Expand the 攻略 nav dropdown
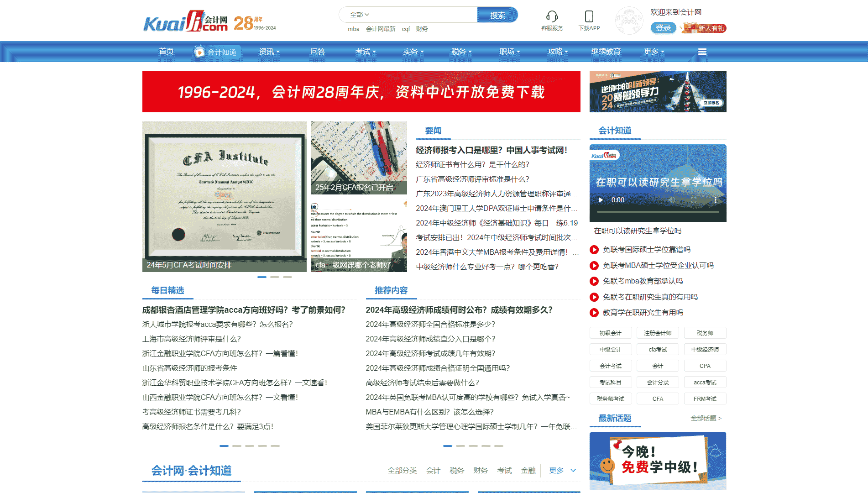868x493 pixels. point(558,52)
